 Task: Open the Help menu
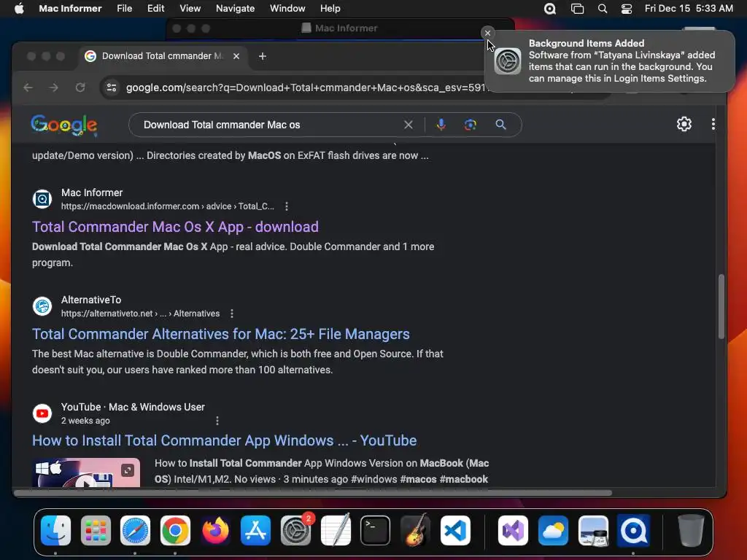330,9
